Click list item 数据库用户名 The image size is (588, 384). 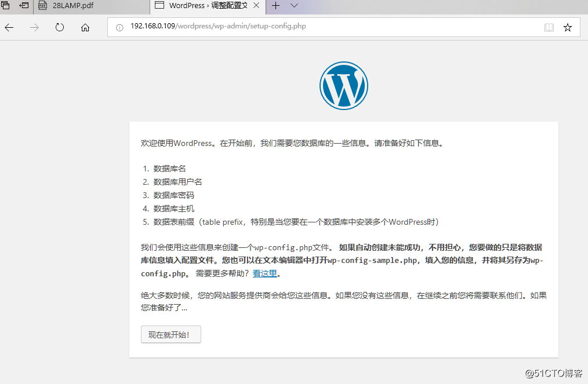(178, 182)
